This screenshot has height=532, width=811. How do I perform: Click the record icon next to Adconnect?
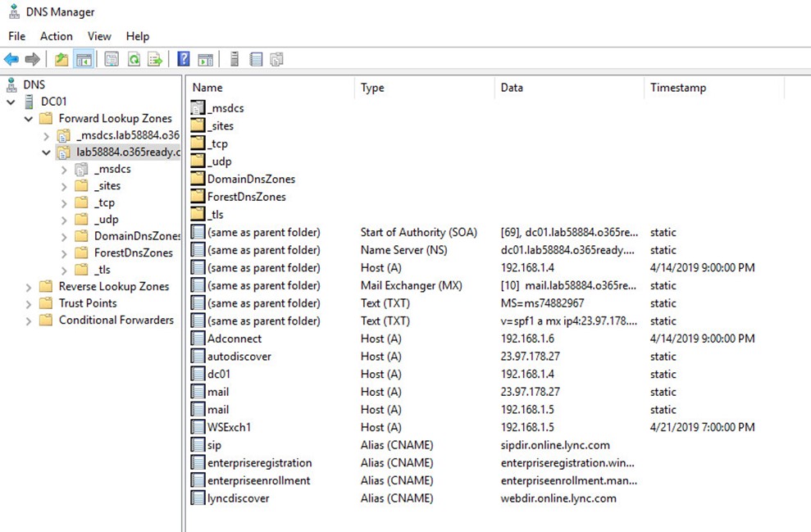198,338
